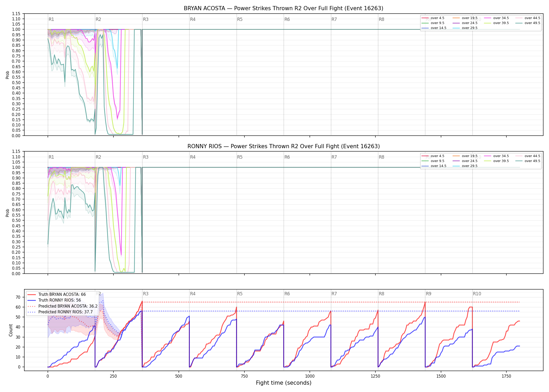549x392 pixels.
Task: Click the R3 round label in the Ronny Rios chart
Action: point(146,157)
